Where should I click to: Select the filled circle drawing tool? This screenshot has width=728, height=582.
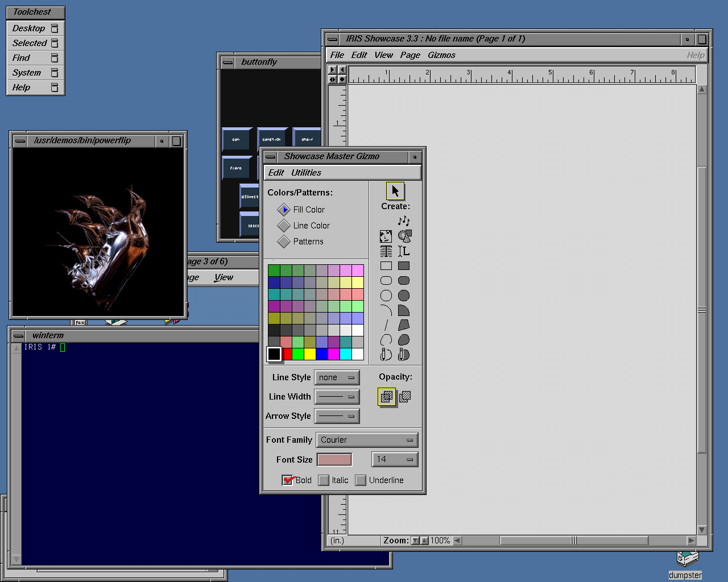pos(404,295)
